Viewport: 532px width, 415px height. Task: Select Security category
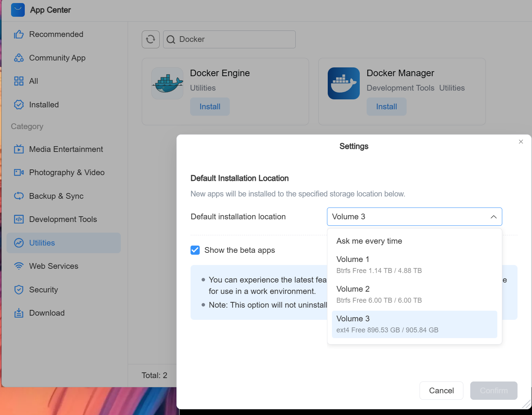click(x=64, y=290)
